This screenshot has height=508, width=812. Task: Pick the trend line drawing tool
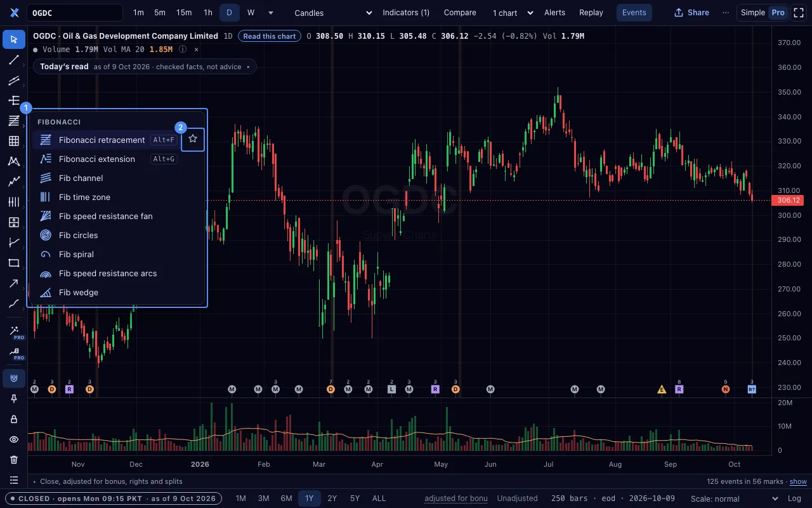14,60
